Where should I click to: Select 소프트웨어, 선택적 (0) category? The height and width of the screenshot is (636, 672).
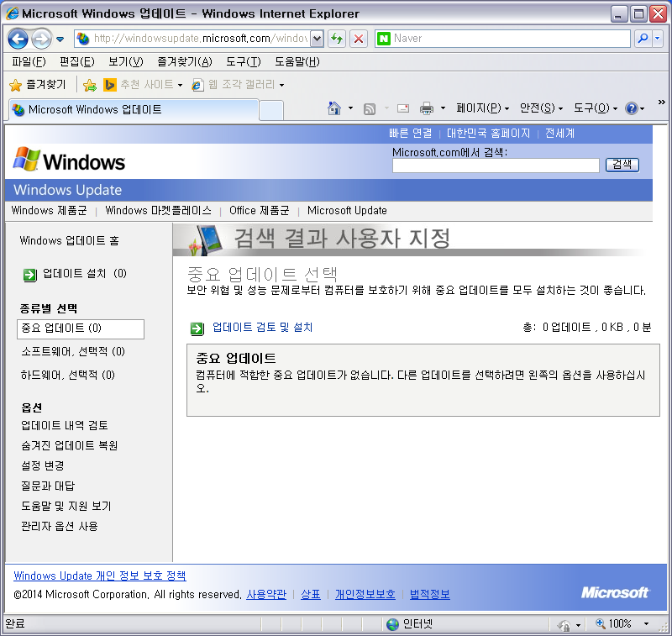click(73, 351)
